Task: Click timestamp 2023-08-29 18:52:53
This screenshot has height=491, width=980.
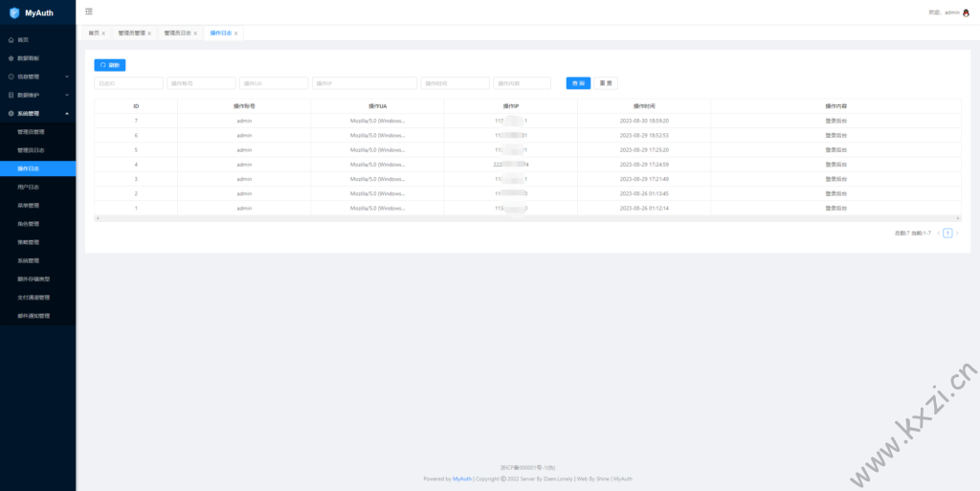Action: pos(644,136)
